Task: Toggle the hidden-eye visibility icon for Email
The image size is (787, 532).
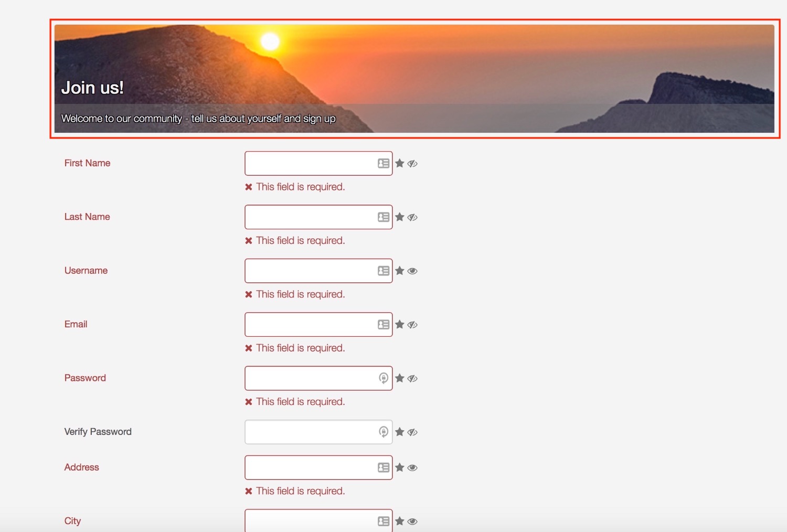Action: [x=412, y=325]
